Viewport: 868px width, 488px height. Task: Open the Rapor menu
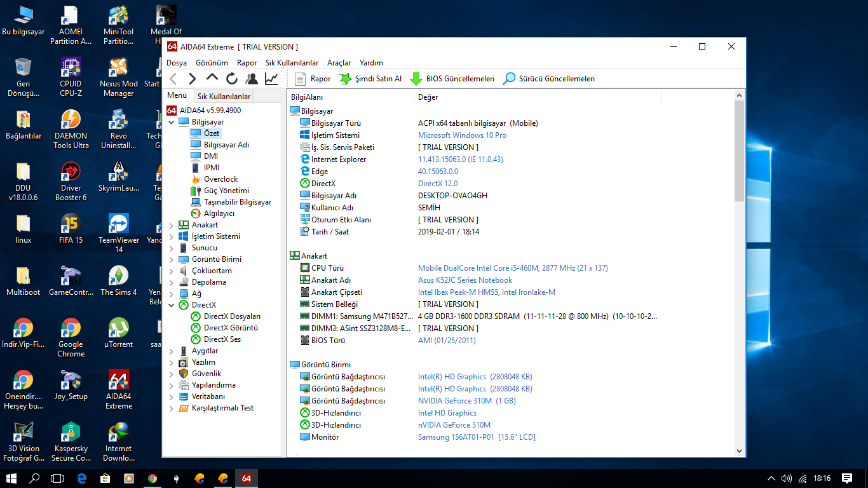tap(247, 63)
